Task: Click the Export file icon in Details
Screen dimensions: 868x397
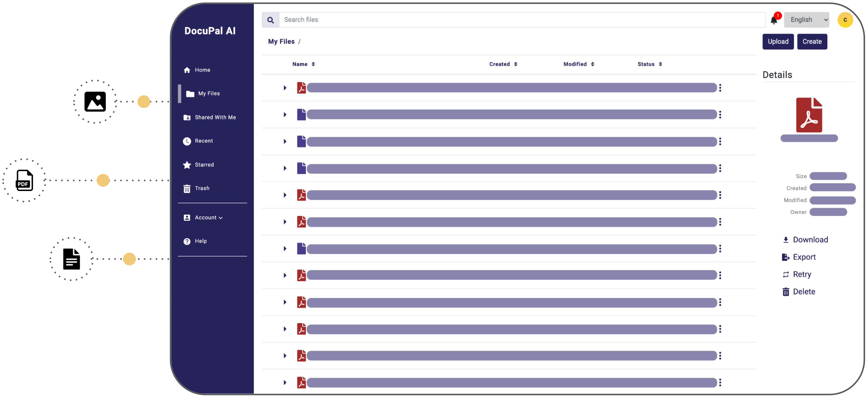Action: coord(785,257)
